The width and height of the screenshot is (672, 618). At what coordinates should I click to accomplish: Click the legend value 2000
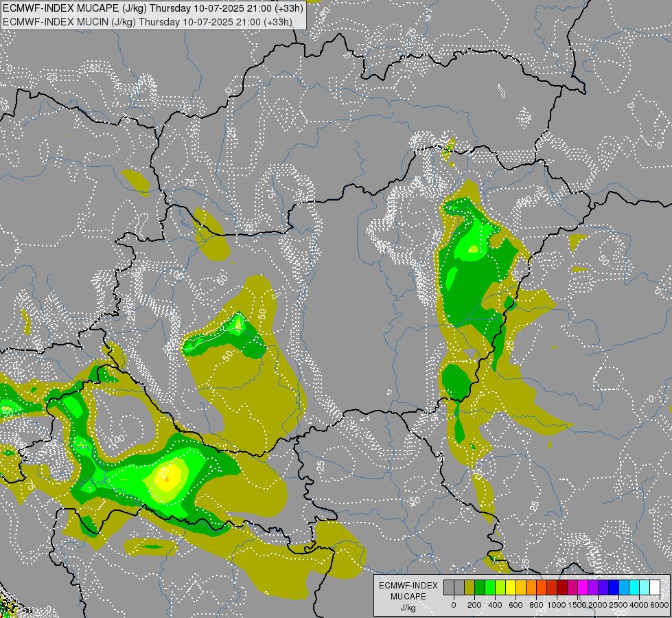coord(598,605)
